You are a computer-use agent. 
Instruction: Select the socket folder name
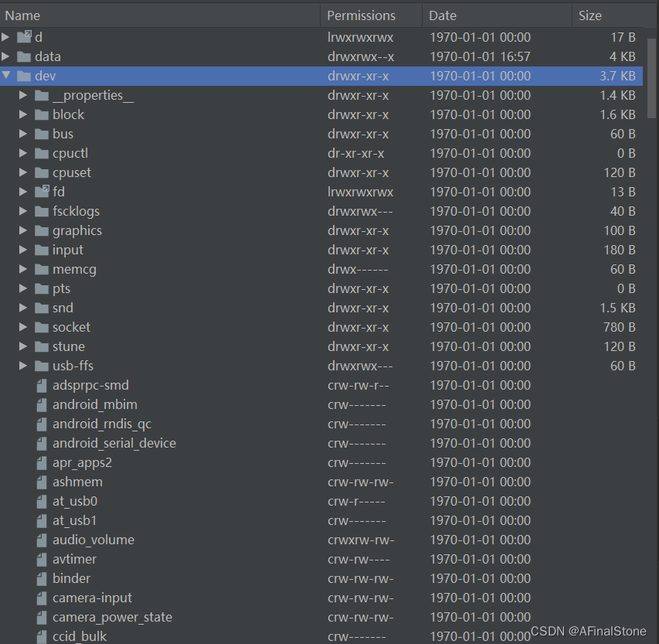[x=71, y=327]
